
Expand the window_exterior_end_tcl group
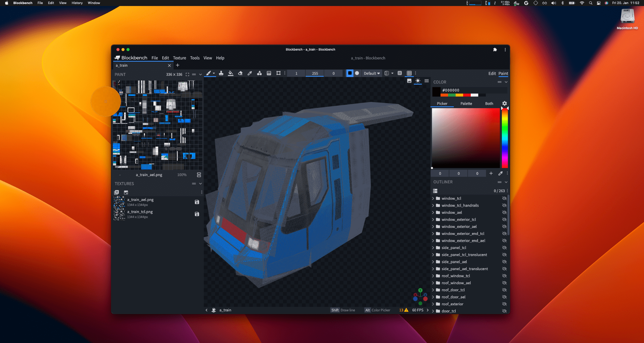coord(434,234)
